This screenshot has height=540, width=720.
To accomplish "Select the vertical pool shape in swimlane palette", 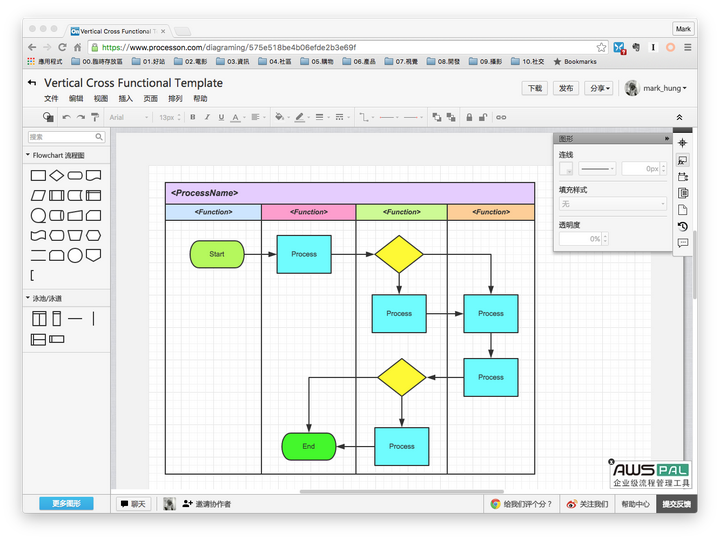I will tap(39, 319).
